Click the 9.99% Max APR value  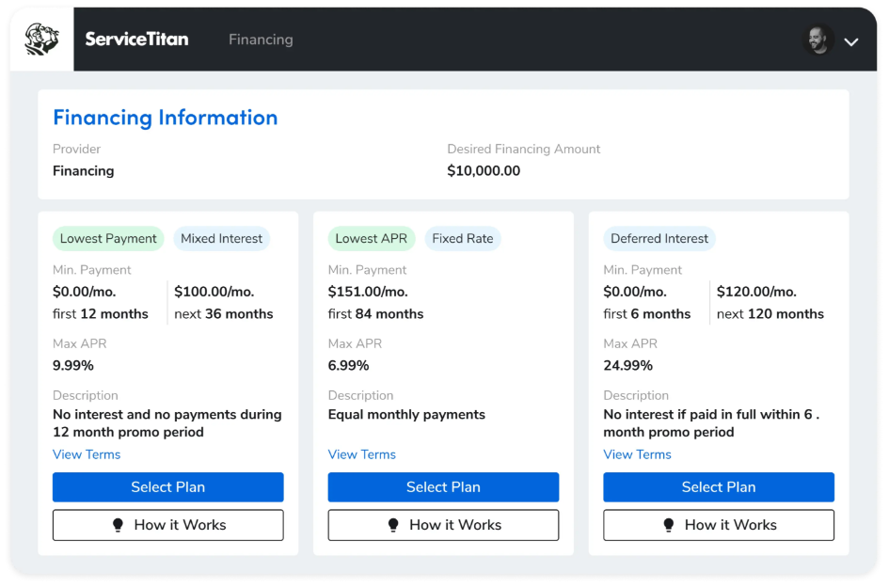73,365
